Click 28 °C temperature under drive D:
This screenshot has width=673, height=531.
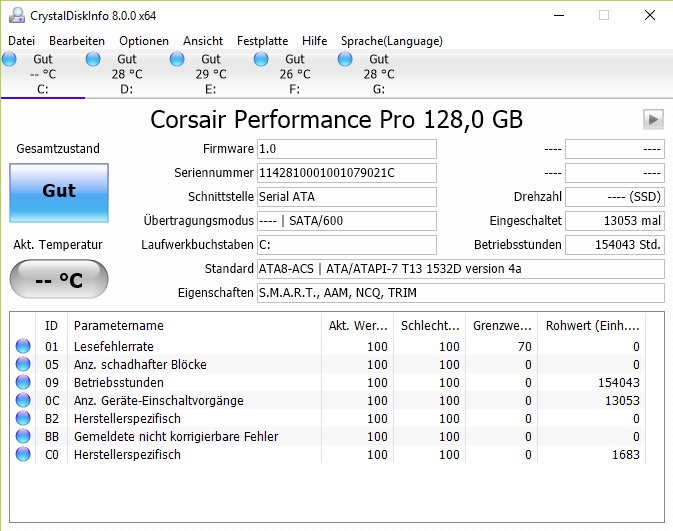point(127,74)
